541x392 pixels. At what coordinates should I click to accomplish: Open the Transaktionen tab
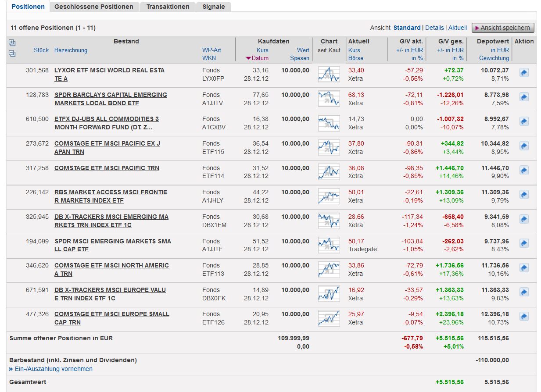pyautogui.click(x=168, y=7)
